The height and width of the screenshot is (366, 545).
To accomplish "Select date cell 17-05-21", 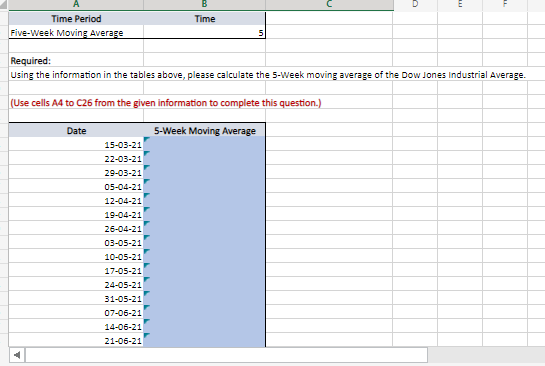I will (x=76, y=270).
